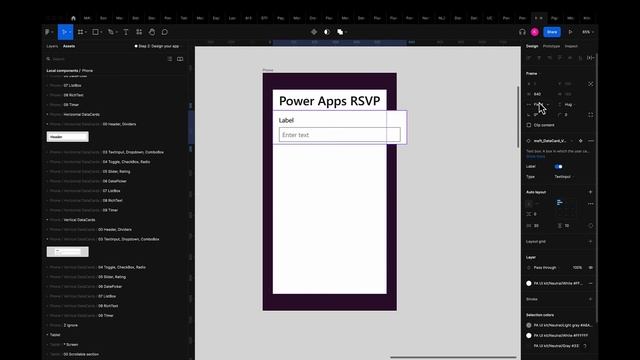Click the Share button
The height and width of the screenshot is (360, 640).
[552, 32]
